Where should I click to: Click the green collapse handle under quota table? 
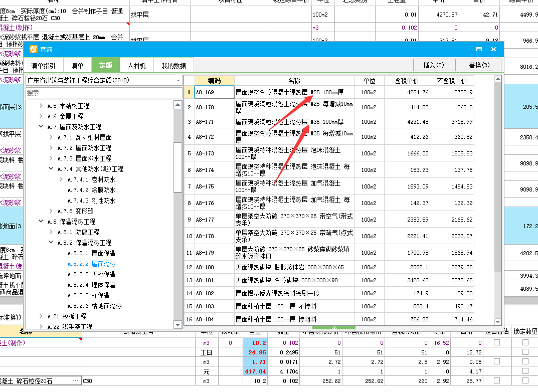click(334, 327)
